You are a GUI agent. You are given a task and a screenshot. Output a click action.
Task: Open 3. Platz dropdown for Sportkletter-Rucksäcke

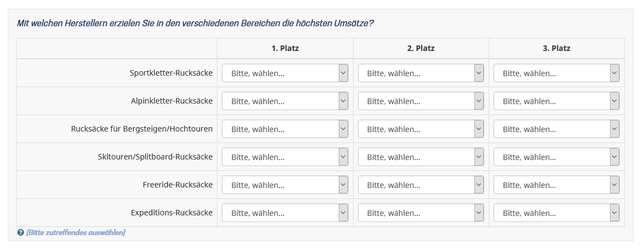coord(556,73)
